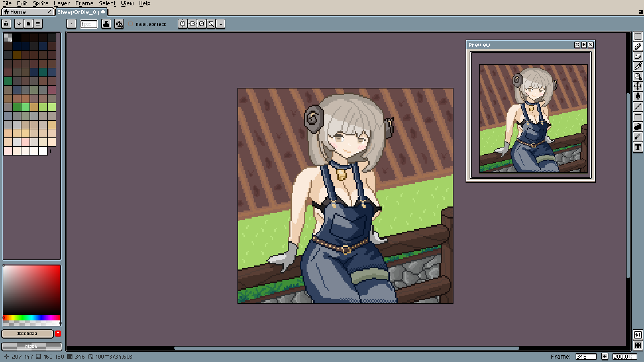644x362 pixels.
Task: Switch to the Home tab
Action: pos(18,12)
